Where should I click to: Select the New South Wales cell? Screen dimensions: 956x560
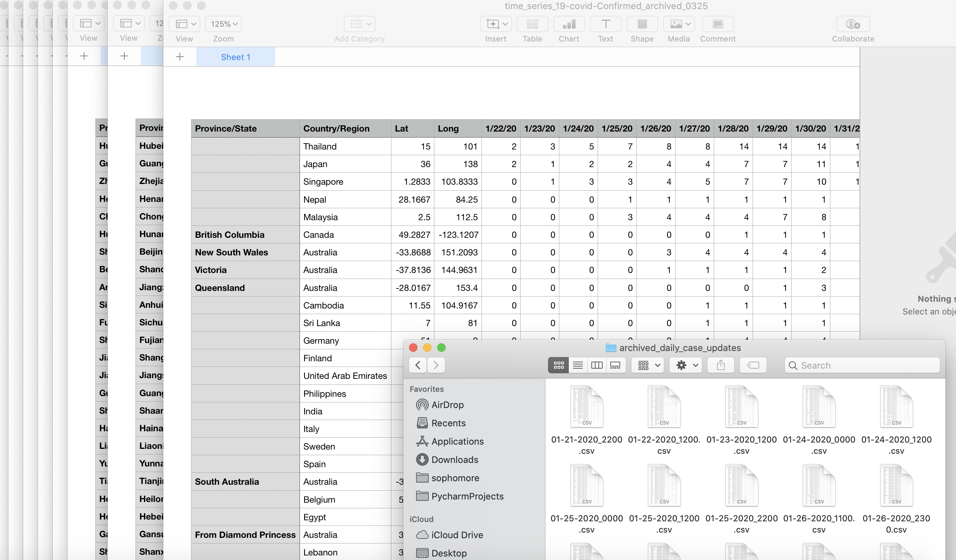[245, 252]
